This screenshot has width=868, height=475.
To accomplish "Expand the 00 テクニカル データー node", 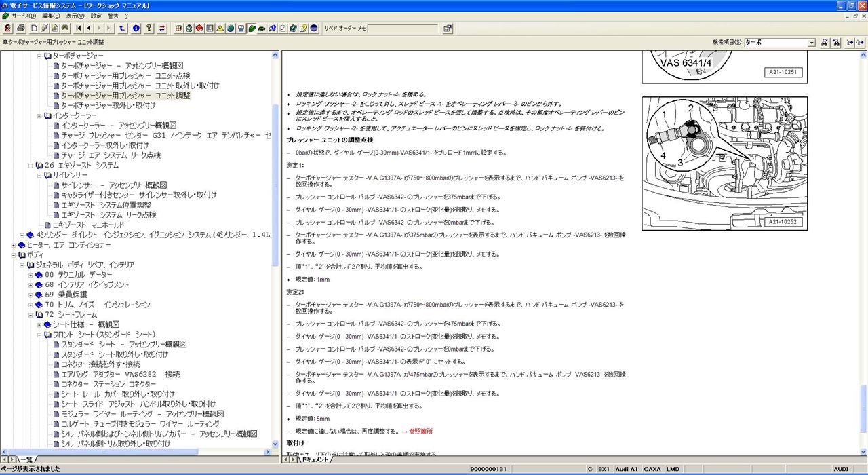I will (x=31, y=275).
